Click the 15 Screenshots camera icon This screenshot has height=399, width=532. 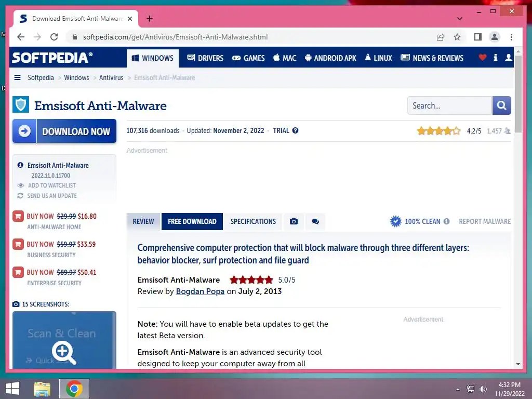click(16, 304)
